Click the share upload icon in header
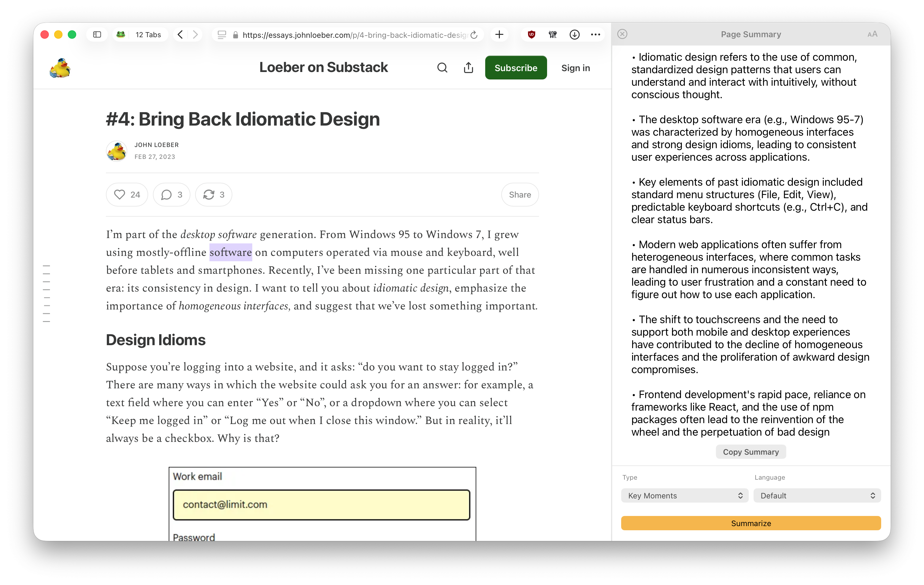Image resolution: width=924 pixels, height=585 pixels. click(x=468, y=68)
